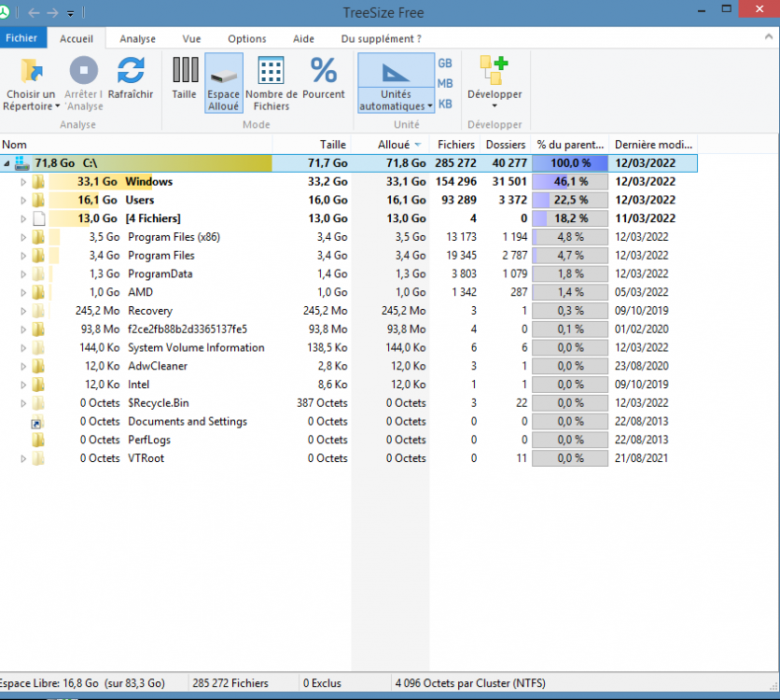Screen dimensions: 780x700
Task: Open the Unités automatiques dropdown
Action: click(396, 106)
